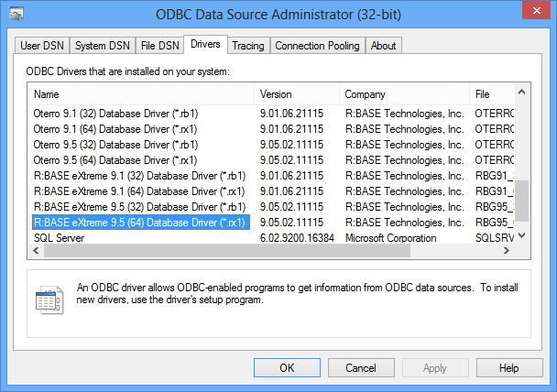The width and height of the screenshot is (557, 392).
Task: Go to the Tracing tab
Action: [247, 46]
